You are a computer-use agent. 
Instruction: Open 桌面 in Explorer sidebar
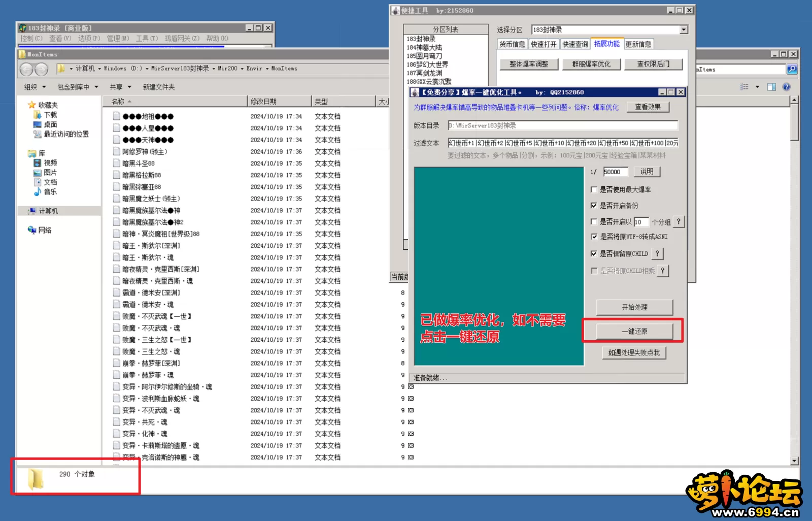point(50,124)
